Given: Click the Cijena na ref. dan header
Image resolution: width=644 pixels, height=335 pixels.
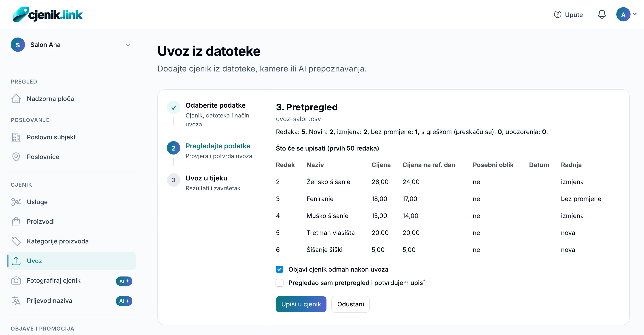Looking at the screenshot, I should [429, 165].
